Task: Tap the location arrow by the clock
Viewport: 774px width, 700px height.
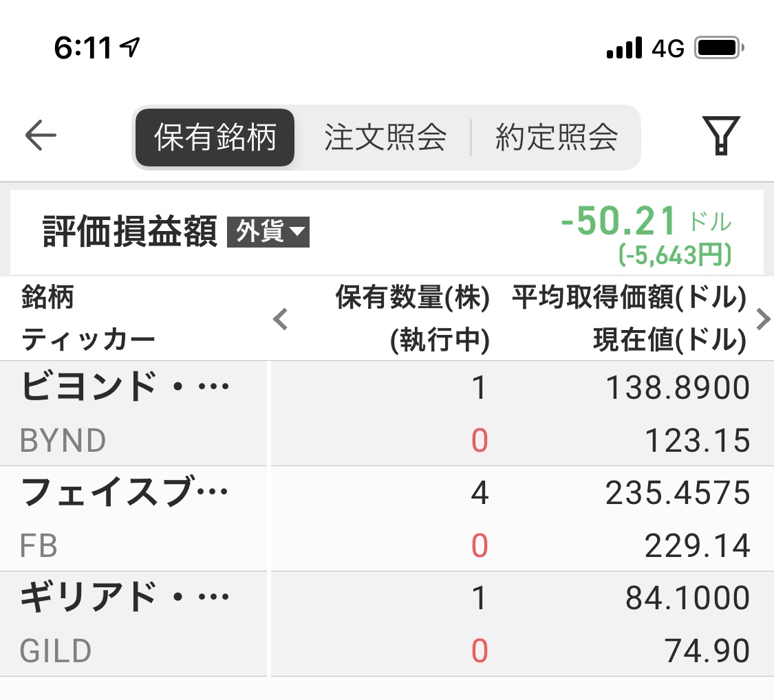Action: (x=130, y=47)
